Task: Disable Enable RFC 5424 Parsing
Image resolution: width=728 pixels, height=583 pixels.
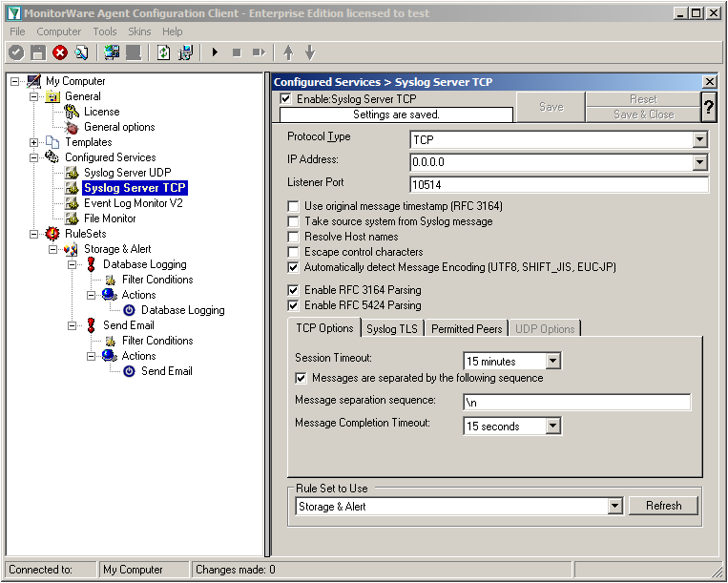Action: coord(293,305)
